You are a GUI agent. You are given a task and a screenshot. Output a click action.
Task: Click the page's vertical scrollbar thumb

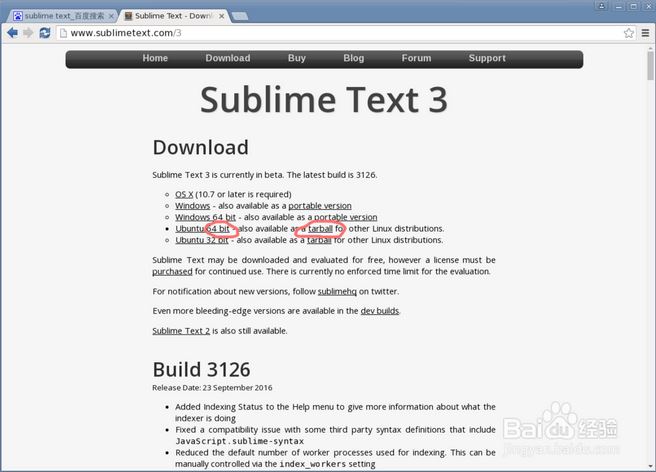tap(650, 66)
